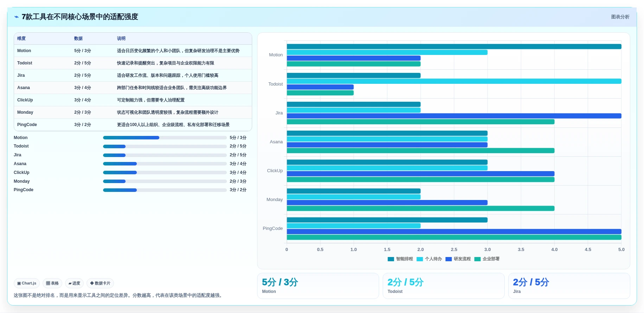
Task: Click the 更适合100人以上组织 description cell
Action: tap(173, 125)
